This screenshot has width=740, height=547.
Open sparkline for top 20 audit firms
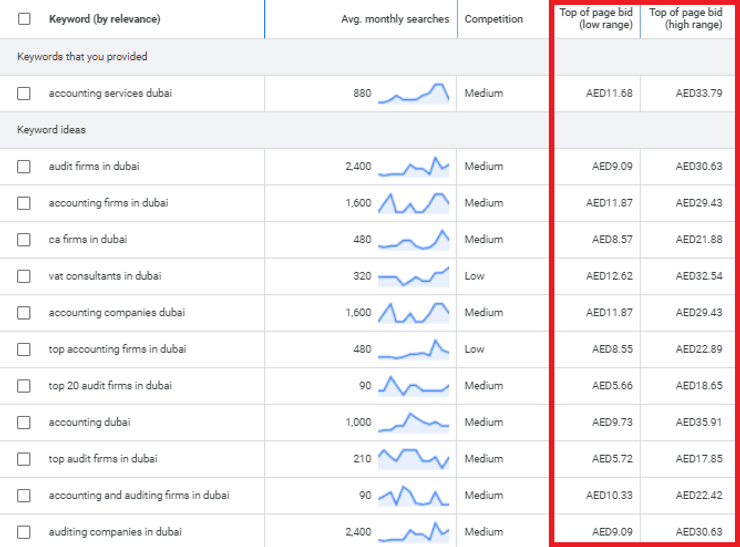click(413, 386)
